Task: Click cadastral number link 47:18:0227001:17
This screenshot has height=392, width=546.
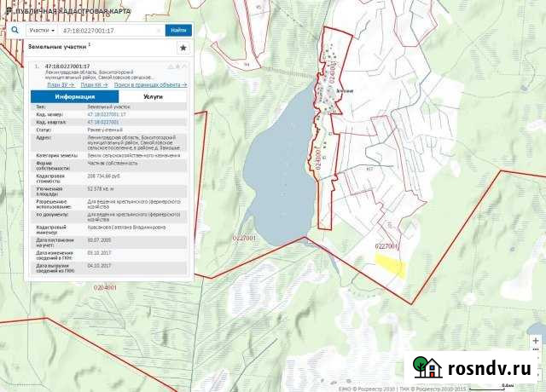Action: 107,113
